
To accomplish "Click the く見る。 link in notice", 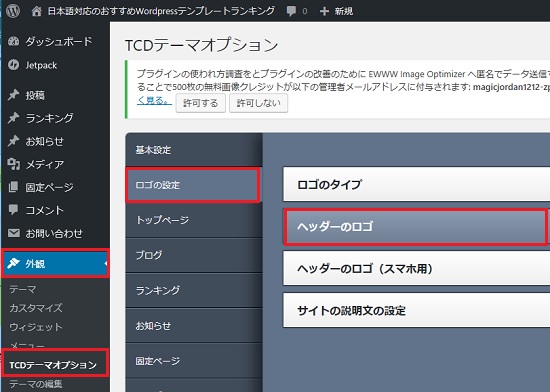I will (x=154, y=100).
